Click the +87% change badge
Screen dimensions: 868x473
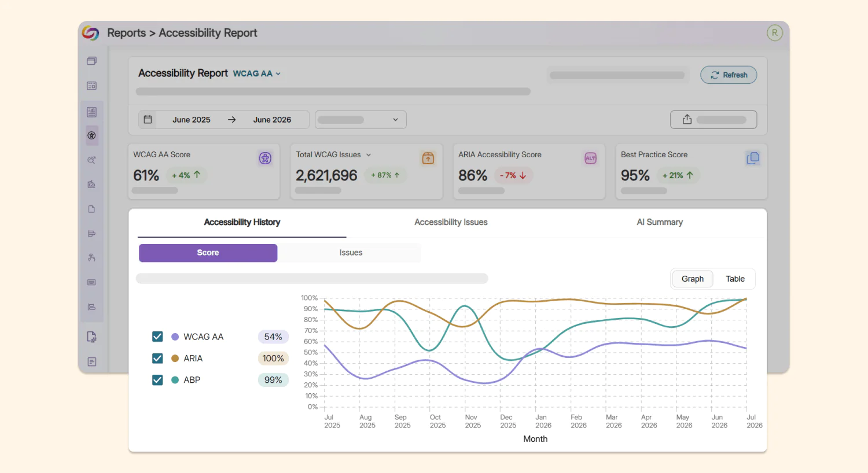click(385, 175)
